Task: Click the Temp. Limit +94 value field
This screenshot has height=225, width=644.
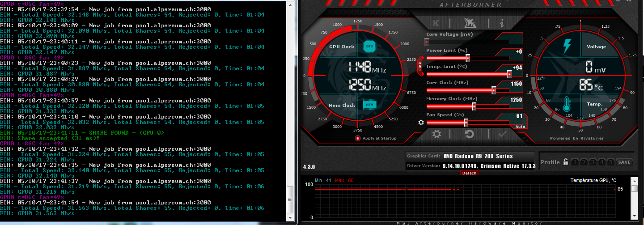Action: point(517,68)
